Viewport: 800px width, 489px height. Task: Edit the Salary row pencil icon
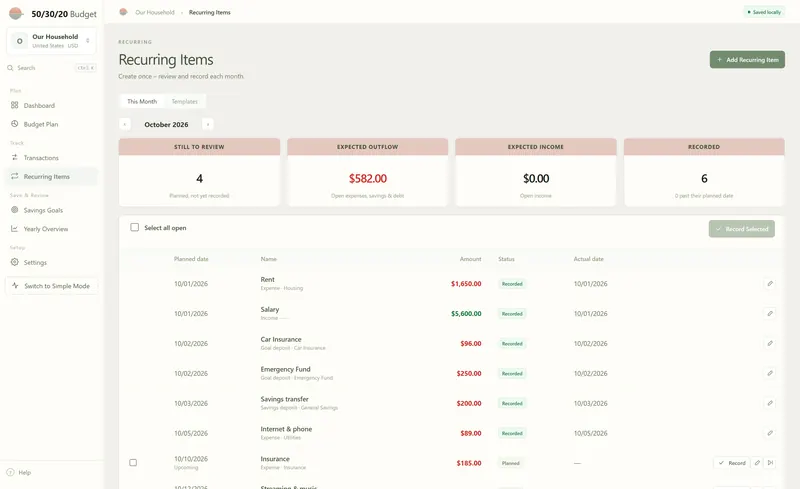click(x=770, y=313)
